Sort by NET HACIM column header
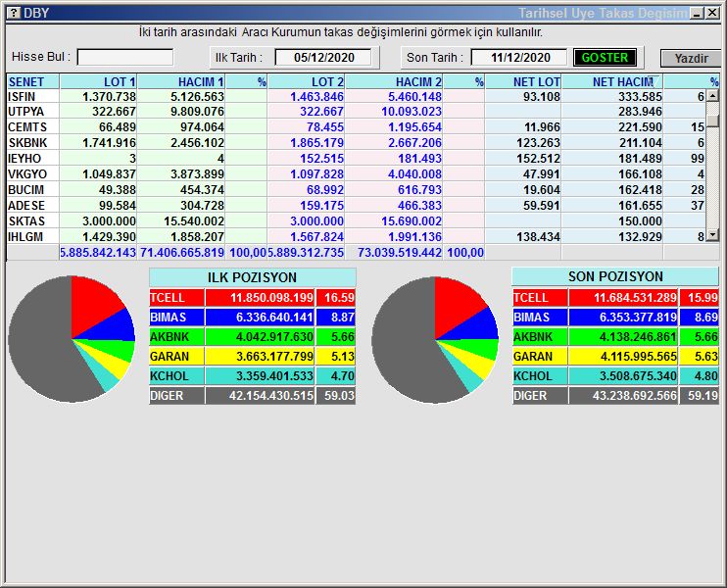Screen dimensions: 727x588 (612, 82)
